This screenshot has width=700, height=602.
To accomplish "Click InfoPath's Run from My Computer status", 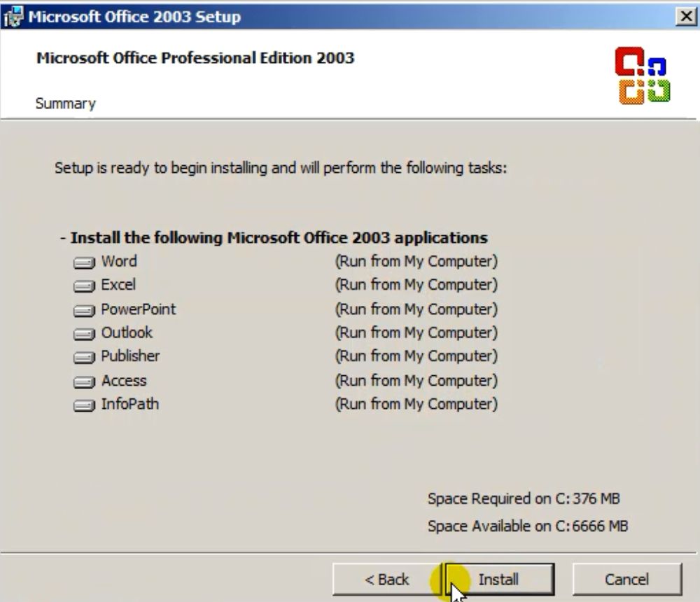I will click(416, 404).
